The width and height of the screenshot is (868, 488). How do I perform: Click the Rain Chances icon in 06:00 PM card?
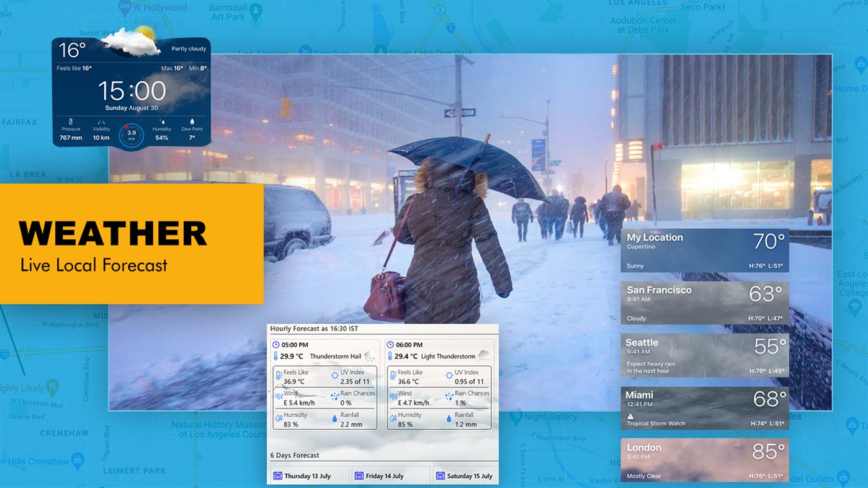(x=448, y=396)
